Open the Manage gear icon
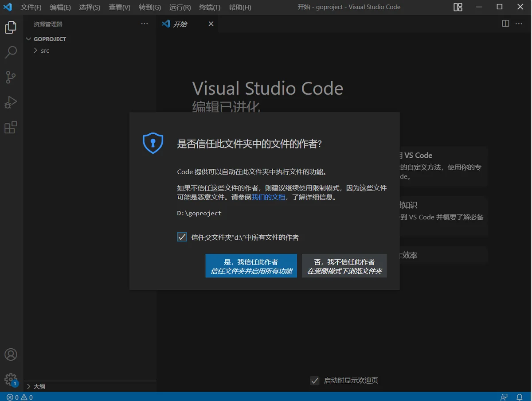Viewport: 532px width, 401px height. (11, 379)
